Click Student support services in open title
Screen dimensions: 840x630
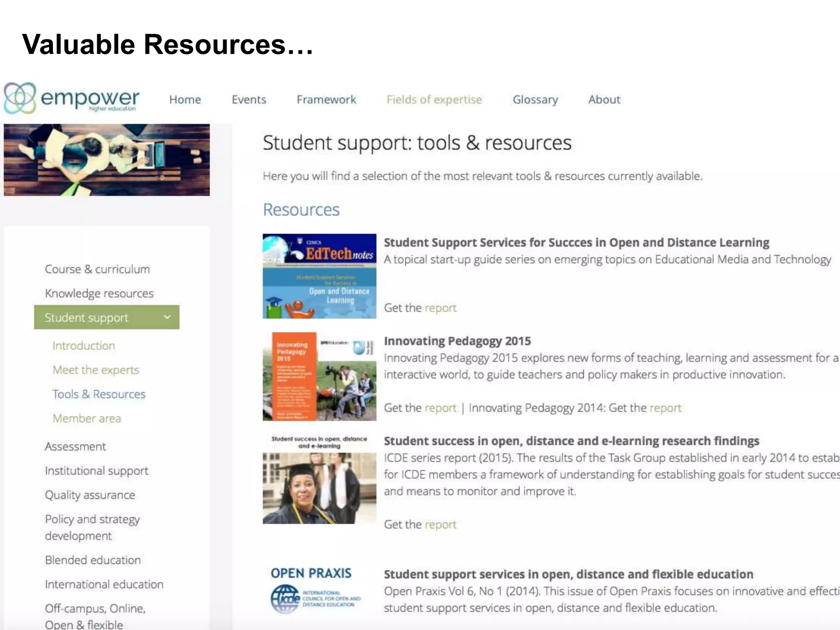pos(568,574)
